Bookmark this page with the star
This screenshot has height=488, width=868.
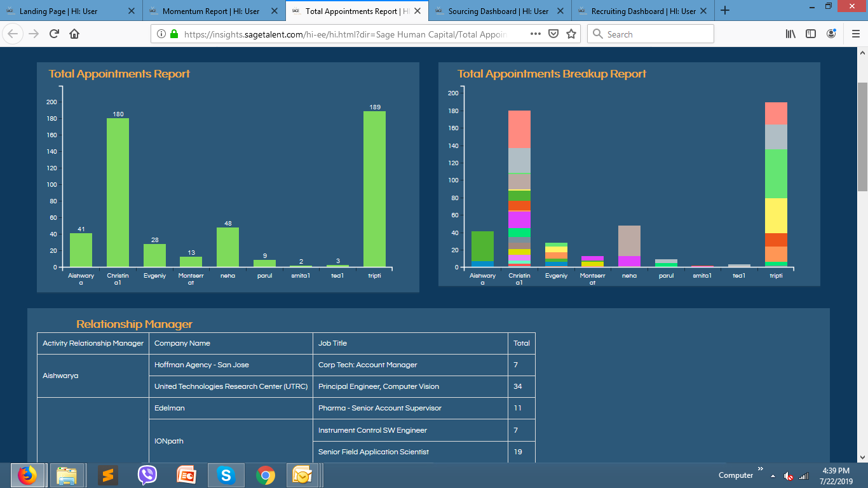click(x=571, y=34)
